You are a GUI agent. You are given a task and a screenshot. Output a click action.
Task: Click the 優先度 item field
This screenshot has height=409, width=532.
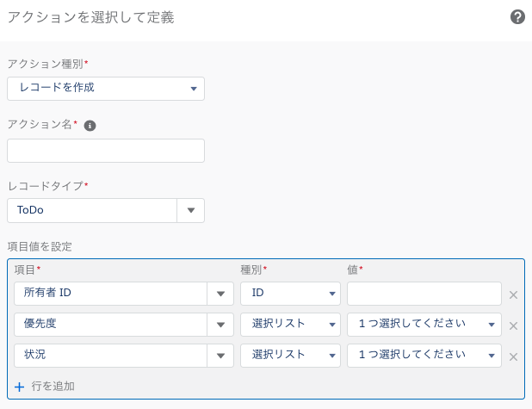point(110,325)
